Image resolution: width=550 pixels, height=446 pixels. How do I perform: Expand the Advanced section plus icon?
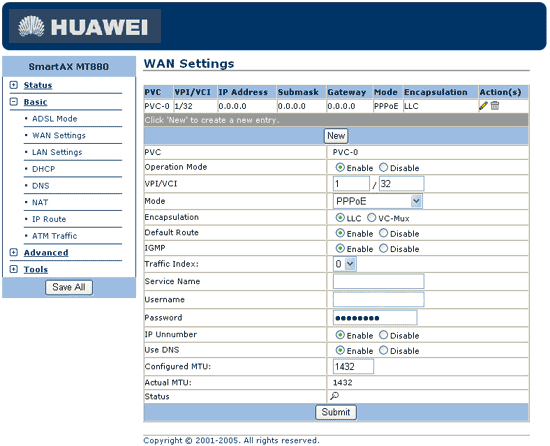point(14,252)
